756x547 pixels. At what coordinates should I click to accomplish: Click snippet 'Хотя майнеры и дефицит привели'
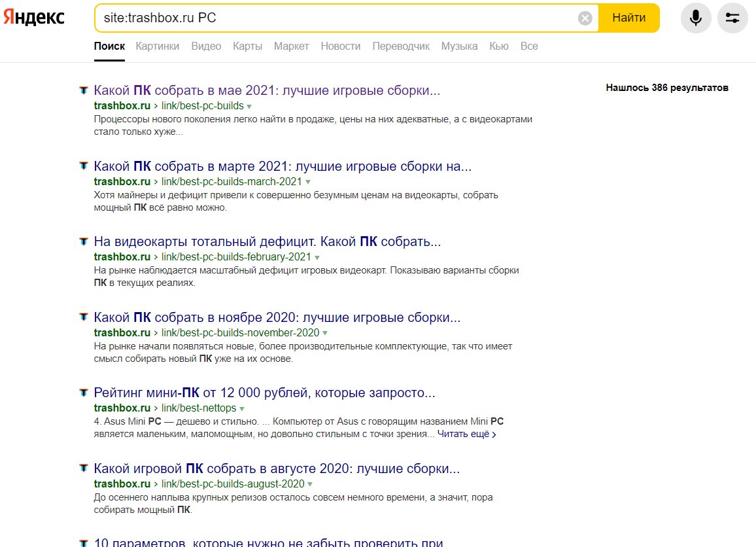[x=296, y=201]
